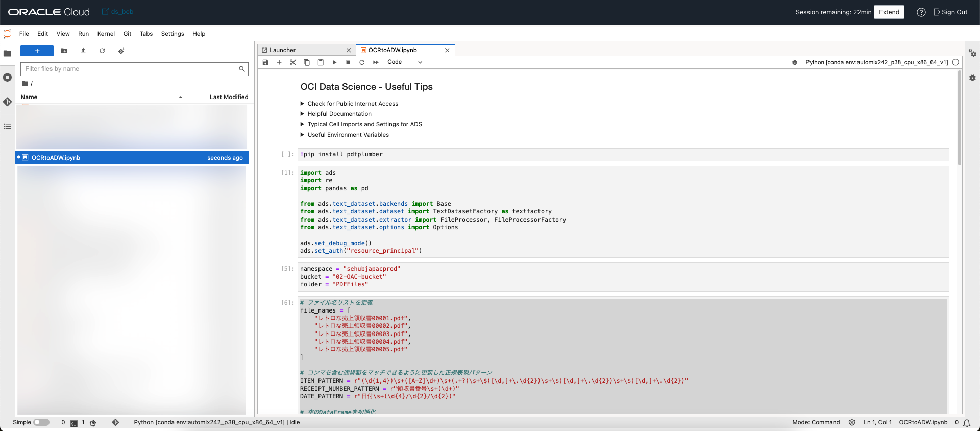Paste cells from the clipboard
This screenshot has height=431, width=980.
click(x=321, y=62)
